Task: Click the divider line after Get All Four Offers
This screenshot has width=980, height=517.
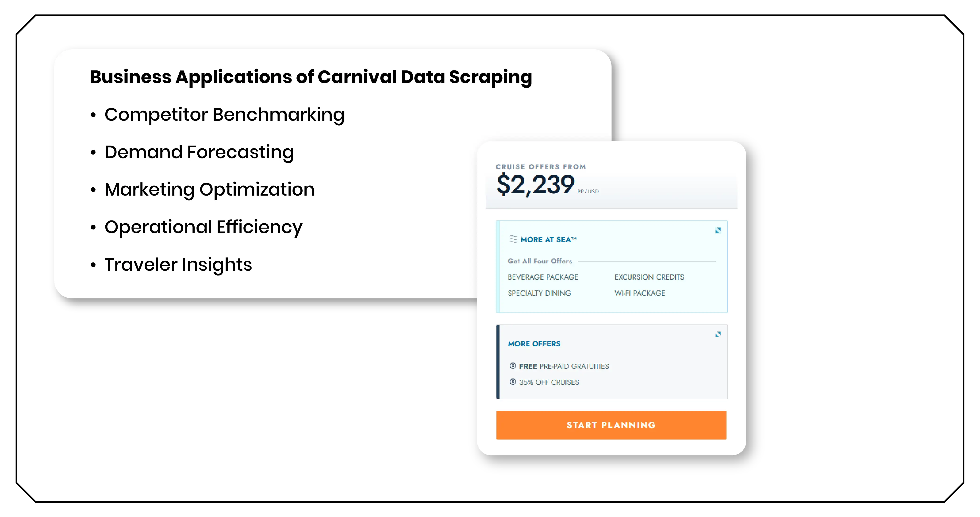Action: click(x=644, y=261)
